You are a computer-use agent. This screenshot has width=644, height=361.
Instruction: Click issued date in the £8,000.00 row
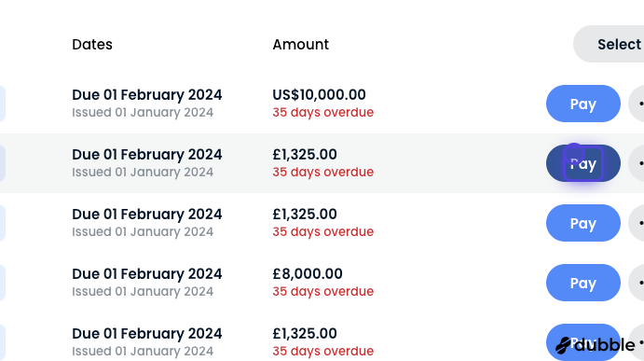[143, 292]
